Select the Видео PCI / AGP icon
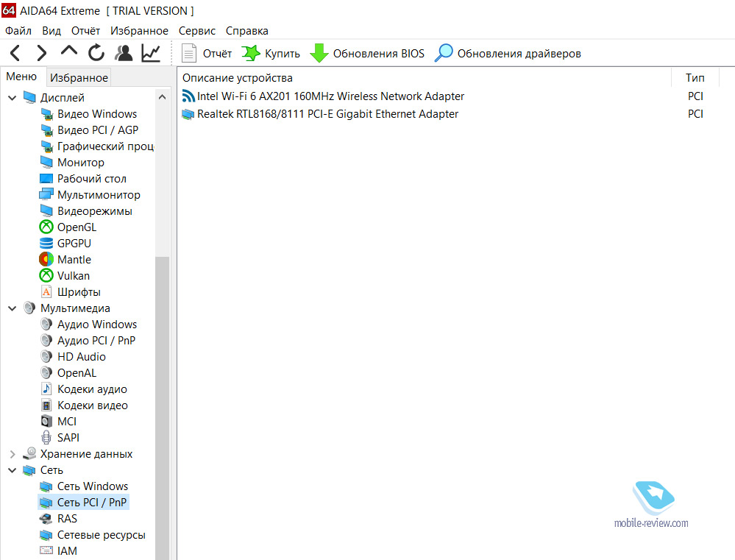This screenshot has width=735, height=560. click(x=46, y=130)
